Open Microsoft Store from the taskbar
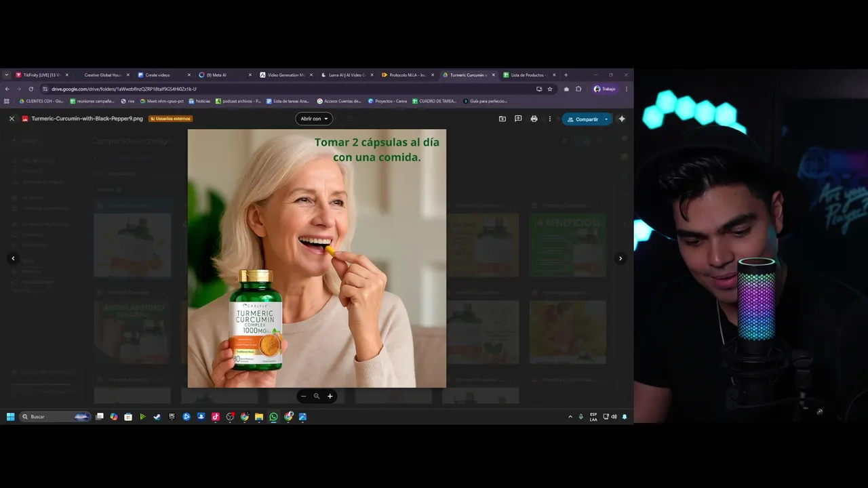 (128, 417)
